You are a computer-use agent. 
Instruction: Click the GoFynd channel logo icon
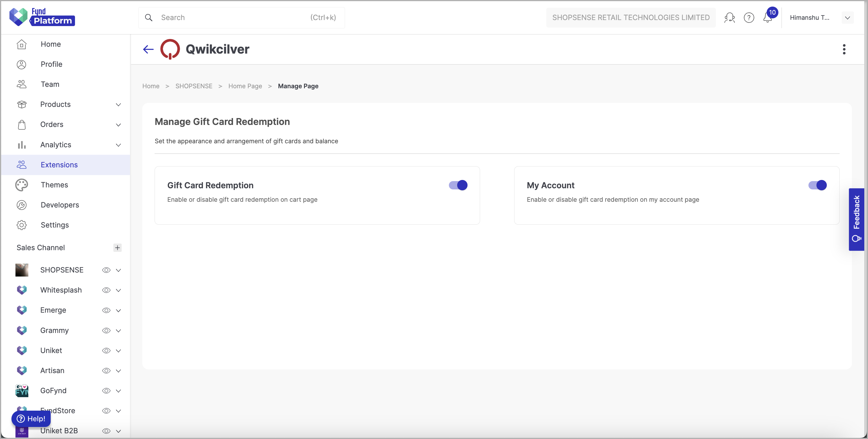point(22,391)
